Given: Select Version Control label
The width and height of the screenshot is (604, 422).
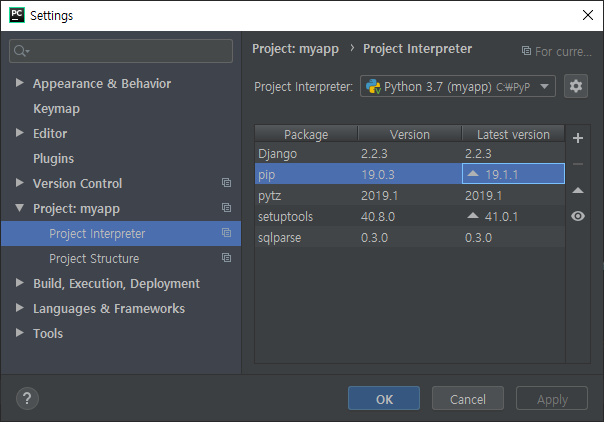Looking at the screenshot, I should [x=77, y=183].
